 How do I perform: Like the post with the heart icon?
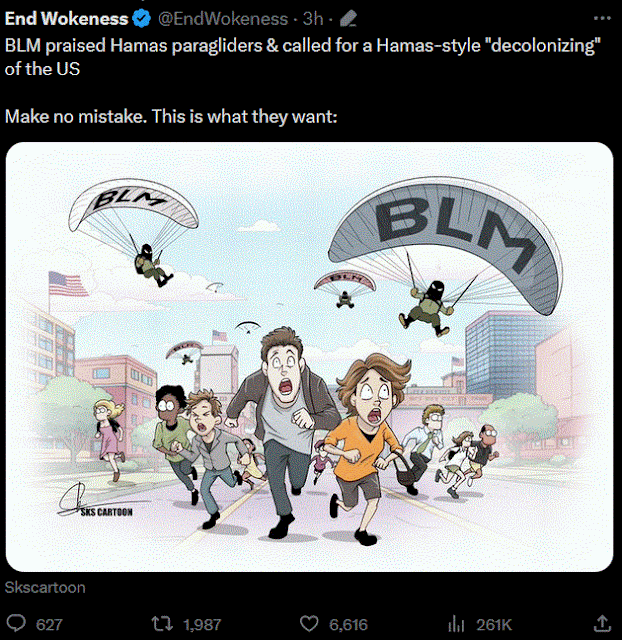[x=309, y=624]
